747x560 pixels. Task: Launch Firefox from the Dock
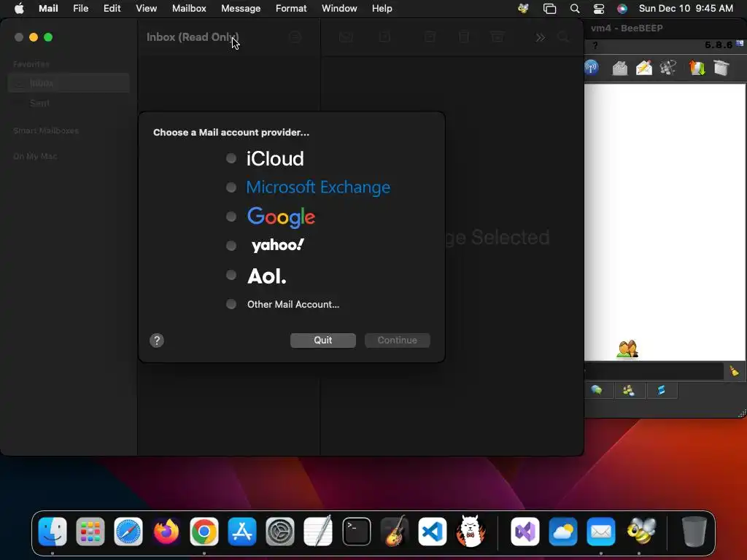click(166, 532)
